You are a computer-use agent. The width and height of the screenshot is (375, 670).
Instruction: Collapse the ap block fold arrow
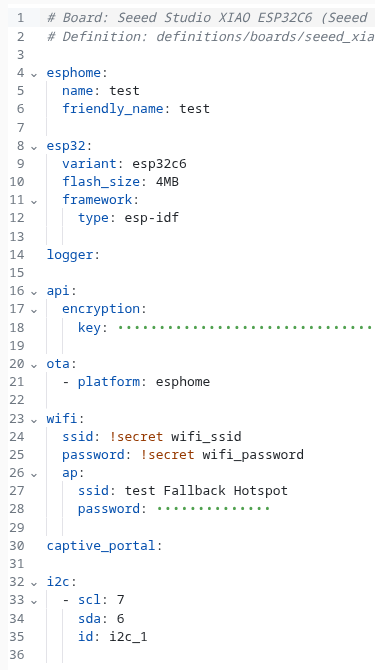(x=34, y=474)
